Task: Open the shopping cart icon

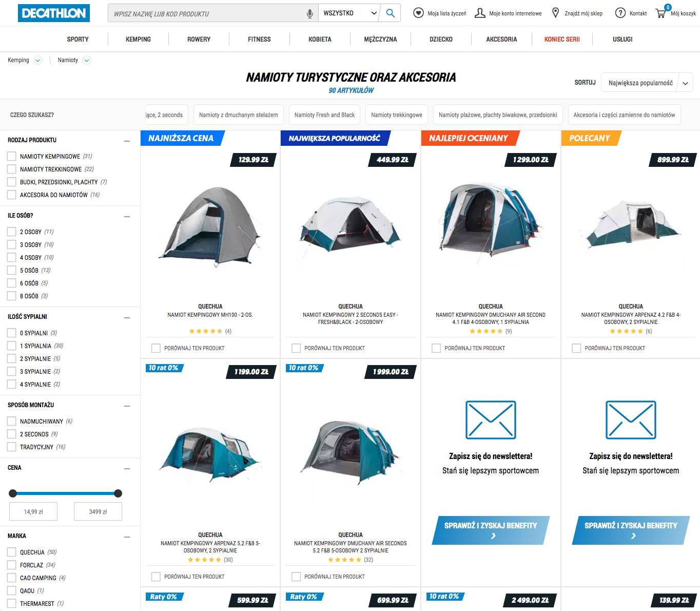Action: (661, 13)
